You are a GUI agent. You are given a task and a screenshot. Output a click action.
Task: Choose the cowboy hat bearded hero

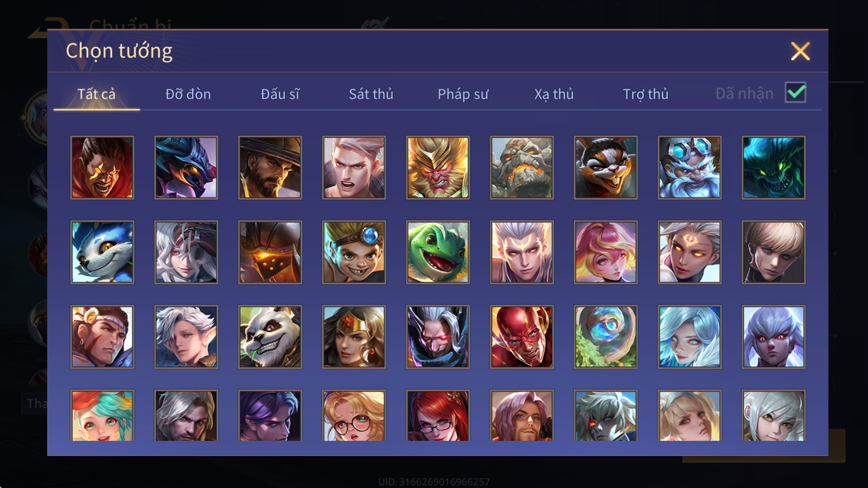tap(270, 168)
